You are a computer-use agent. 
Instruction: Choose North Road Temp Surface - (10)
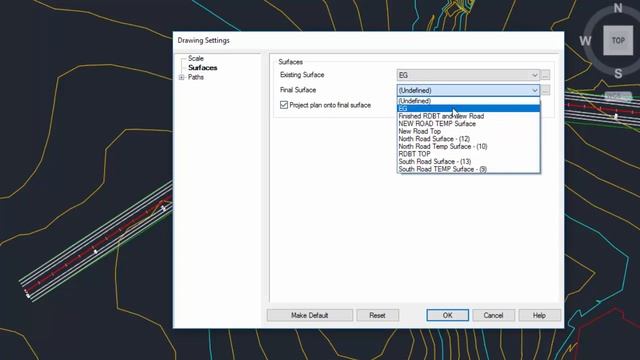(x=468, y=147)
